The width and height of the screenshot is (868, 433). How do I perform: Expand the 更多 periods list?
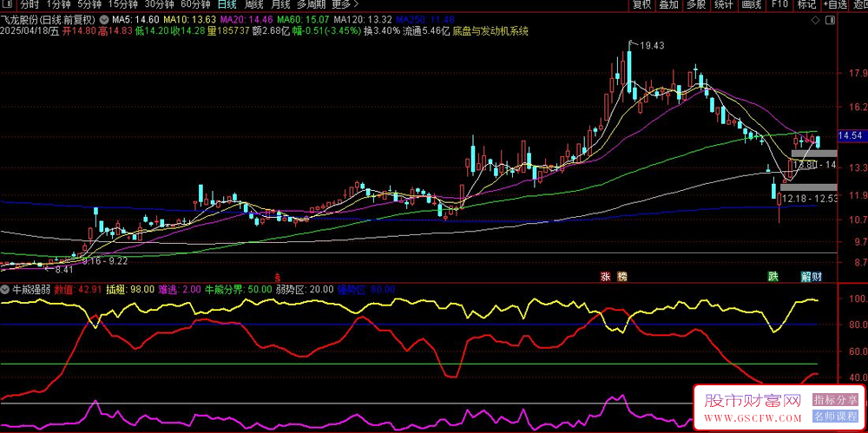(345, 4)
